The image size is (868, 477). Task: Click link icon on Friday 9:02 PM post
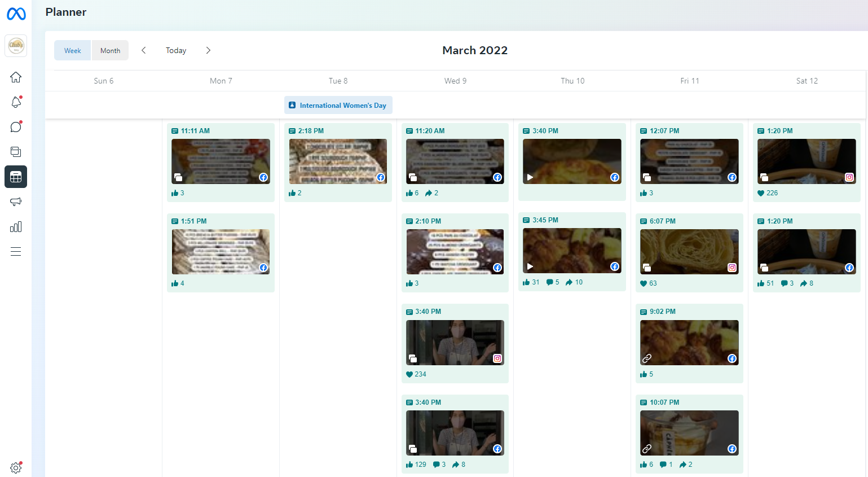[x=647, y=358]
